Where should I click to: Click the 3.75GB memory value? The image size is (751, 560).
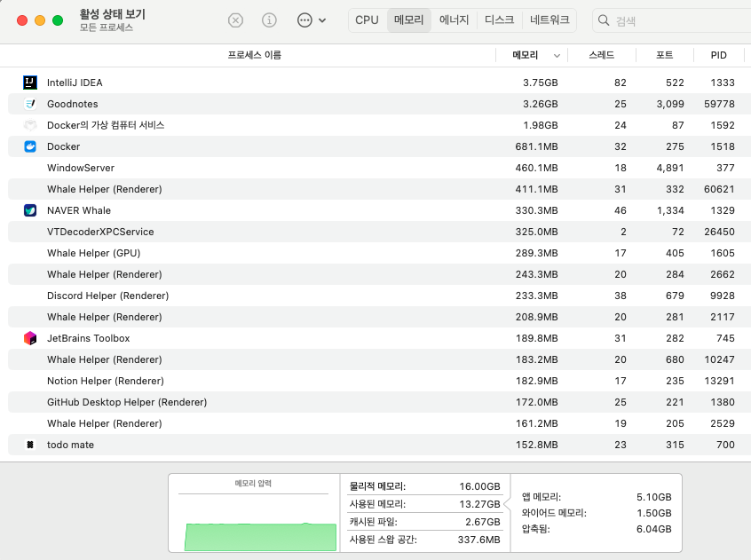541,83
